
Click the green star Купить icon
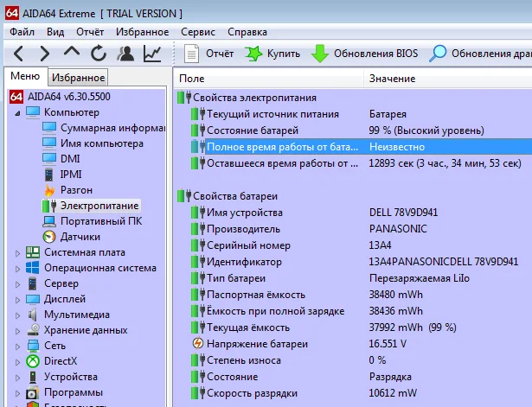pos(253,54)
